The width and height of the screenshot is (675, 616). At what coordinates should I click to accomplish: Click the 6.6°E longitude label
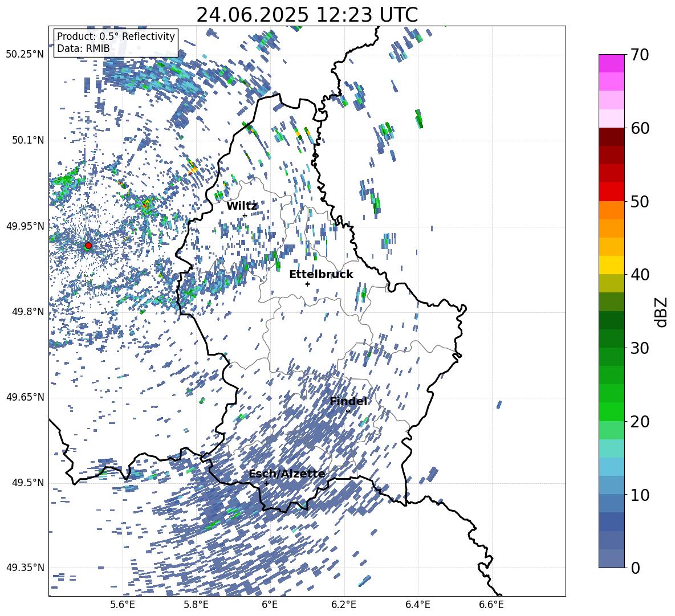click(x=491, y=605)
